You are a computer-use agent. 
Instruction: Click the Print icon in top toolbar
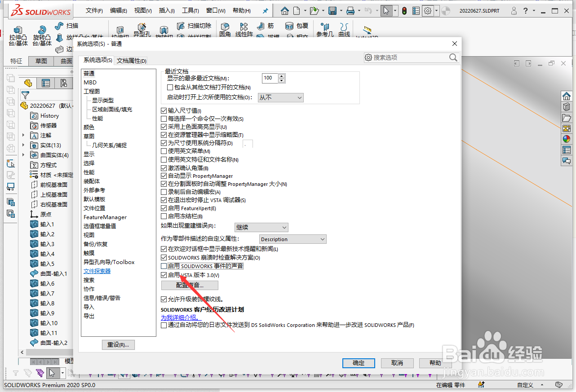(351, 11)
